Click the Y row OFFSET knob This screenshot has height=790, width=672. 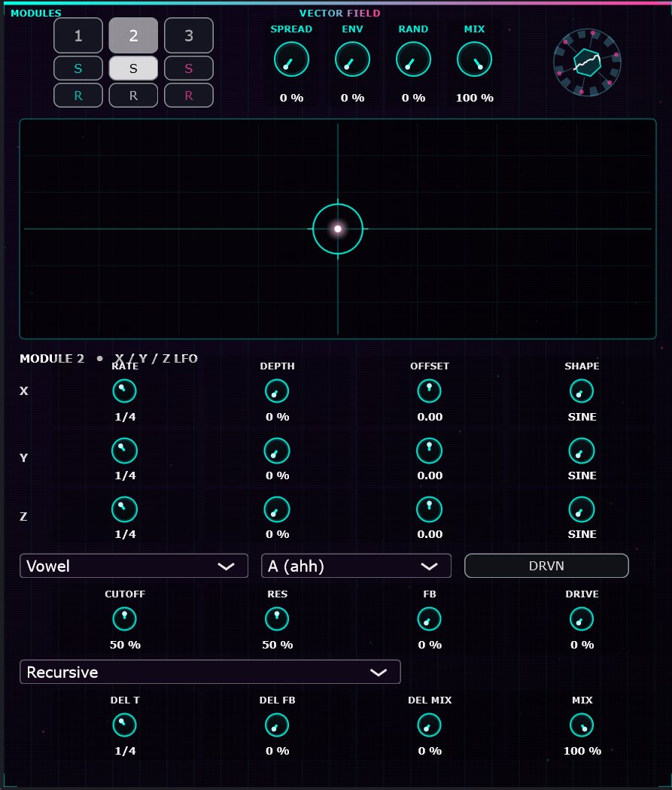pyautogui.click(x=429, y=451)
